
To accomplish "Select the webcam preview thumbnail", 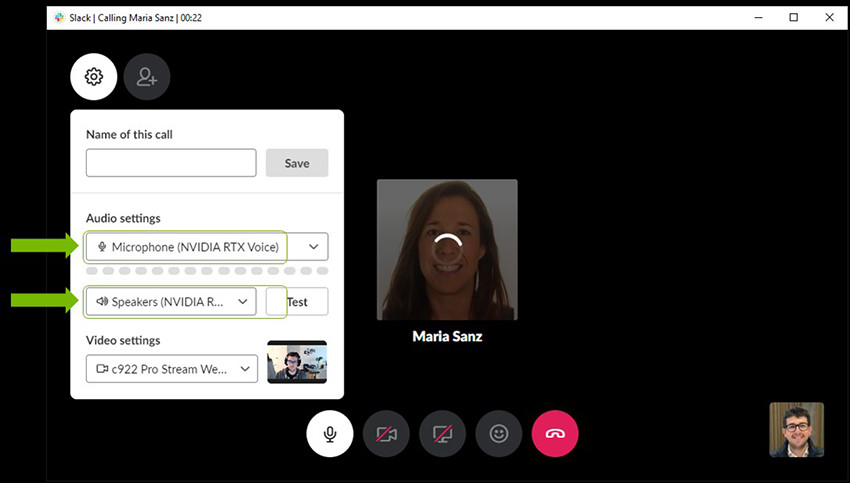I will coord(297,362).
